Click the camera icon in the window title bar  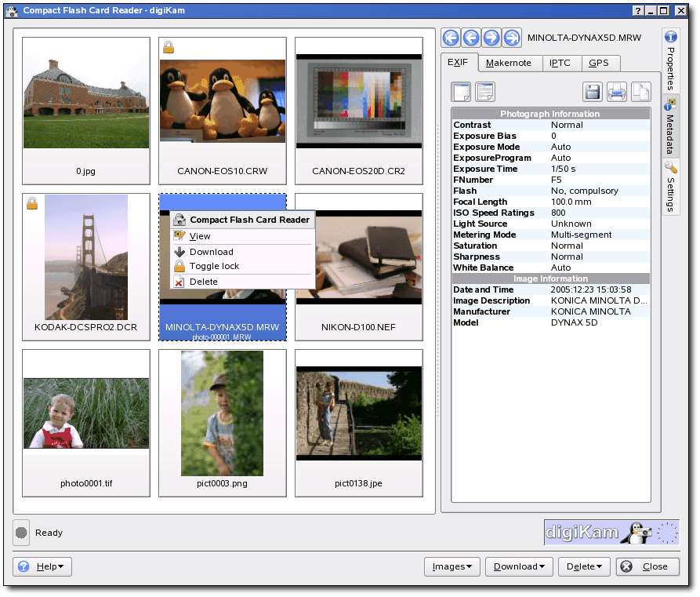(x=12, y=11)
